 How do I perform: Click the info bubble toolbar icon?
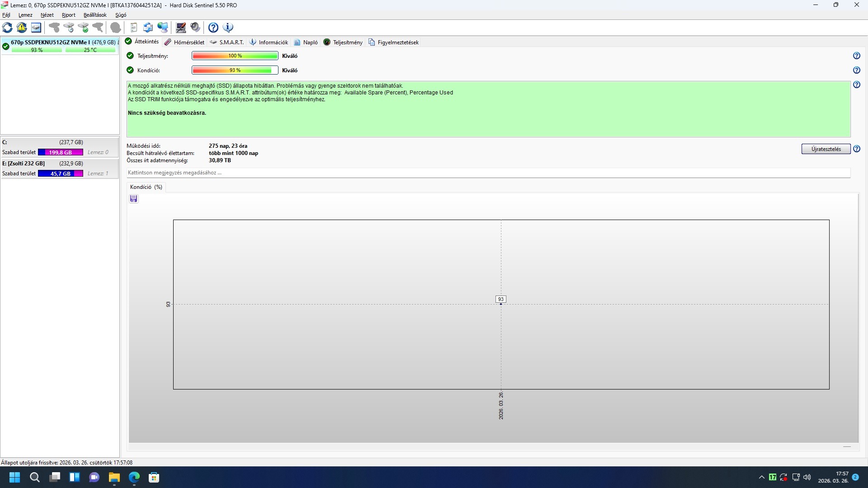(228, 28)
